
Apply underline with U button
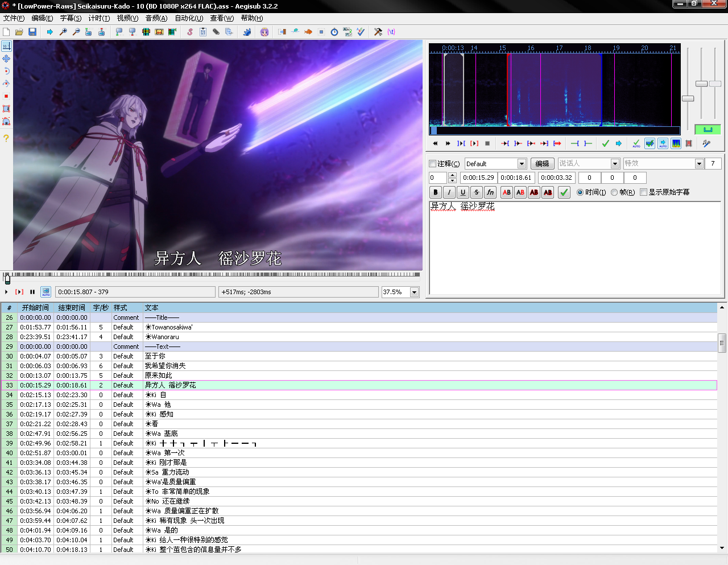pyautogui.click(x=463, y=192)
